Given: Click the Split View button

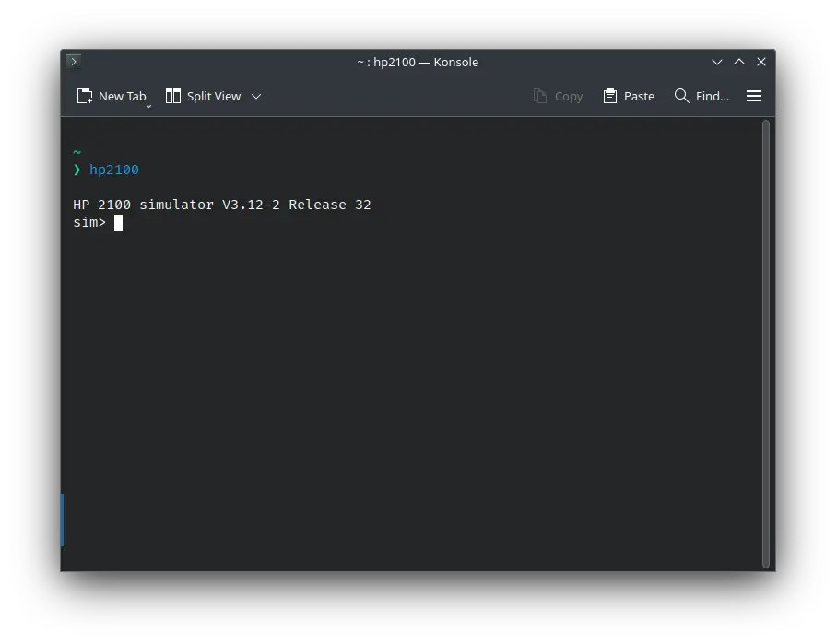Looking at the screenshot, I should (204, 96).
